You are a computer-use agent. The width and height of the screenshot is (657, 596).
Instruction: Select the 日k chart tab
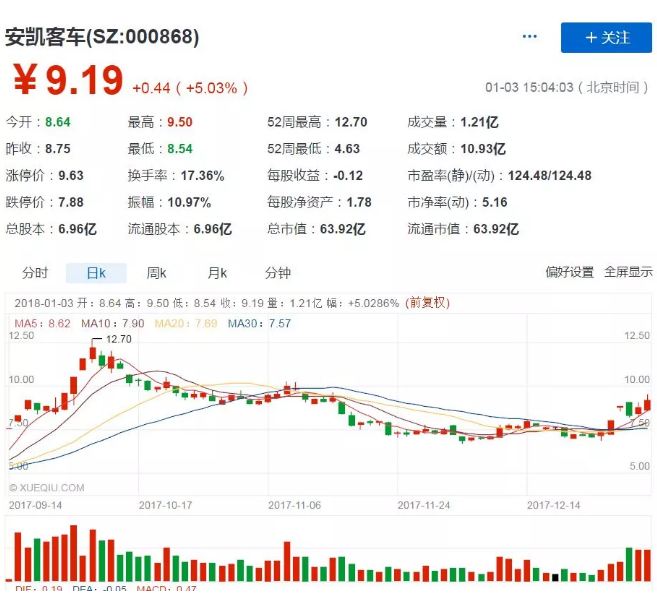point(96,273)
